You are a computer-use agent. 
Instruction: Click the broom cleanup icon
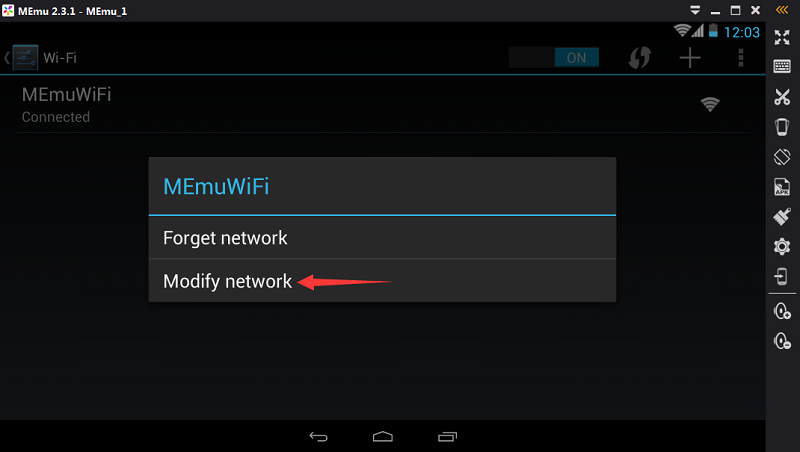point(782,216)
